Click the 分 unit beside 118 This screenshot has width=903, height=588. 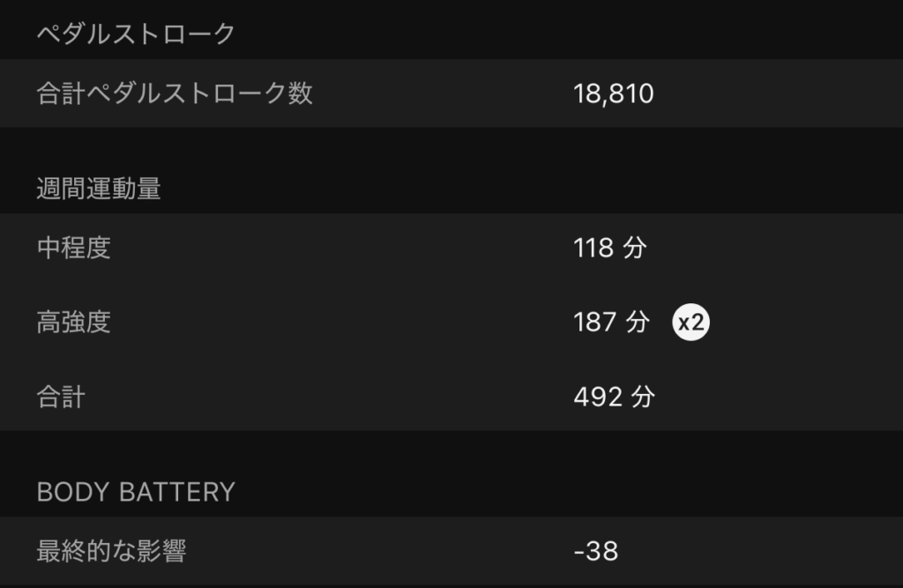coord(634,248)
